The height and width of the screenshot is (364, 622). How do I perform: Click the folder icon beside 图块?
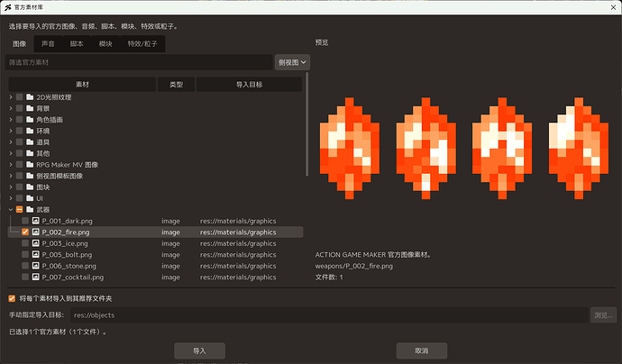[x=30, y=187]
